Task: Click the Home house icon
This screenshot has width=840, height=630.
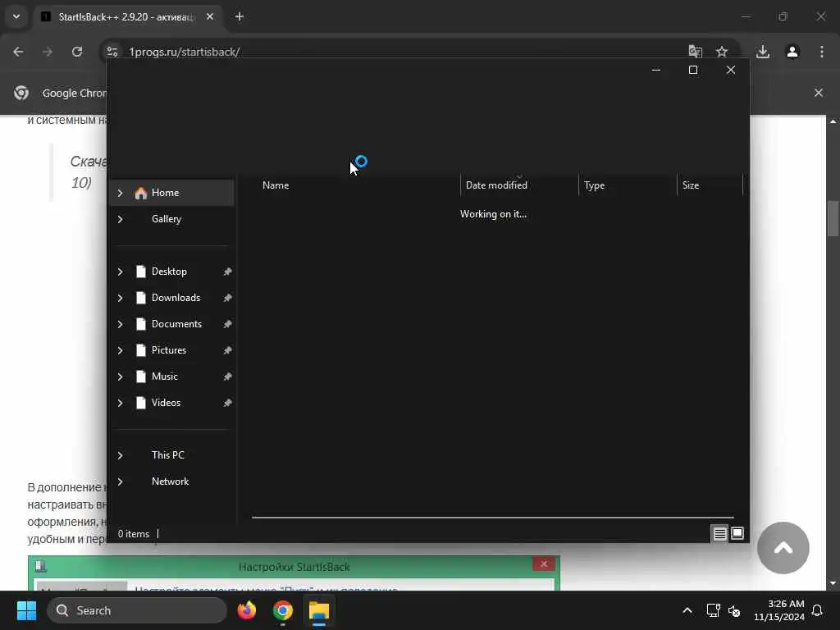Action: point(141,193)
